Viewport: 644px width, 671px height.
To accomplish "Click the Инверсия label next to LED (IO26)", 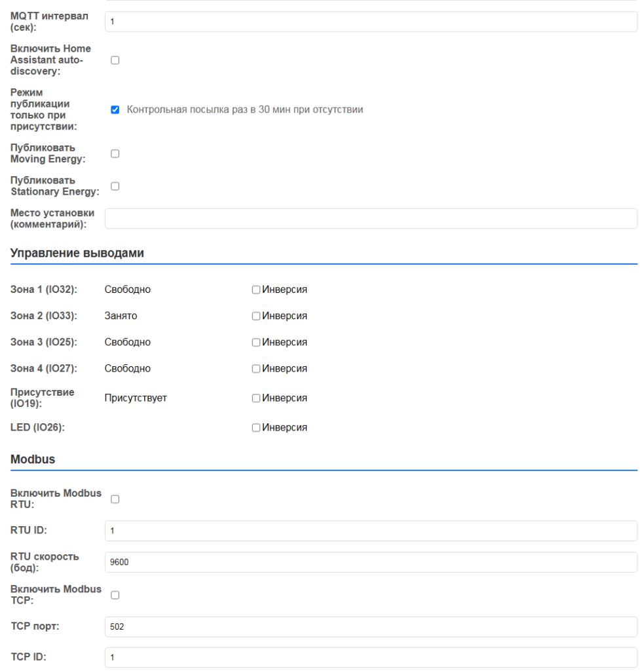I will tap(284, 428).
